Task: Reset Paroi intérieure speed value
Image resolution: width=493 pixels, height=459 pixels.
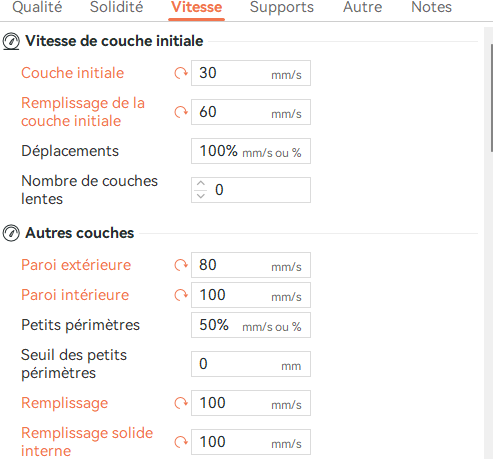Action: pos(181,295)
